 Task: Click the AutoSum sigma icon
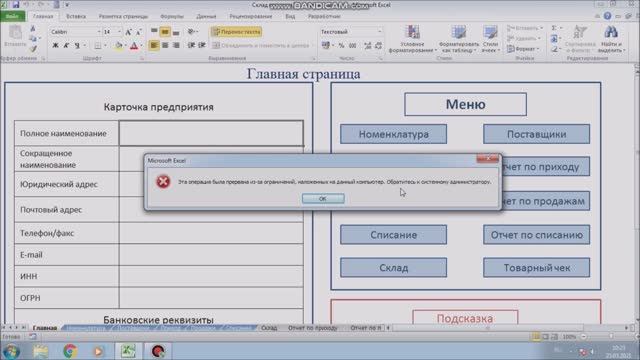pyautogui.click(x=554, y=28)
